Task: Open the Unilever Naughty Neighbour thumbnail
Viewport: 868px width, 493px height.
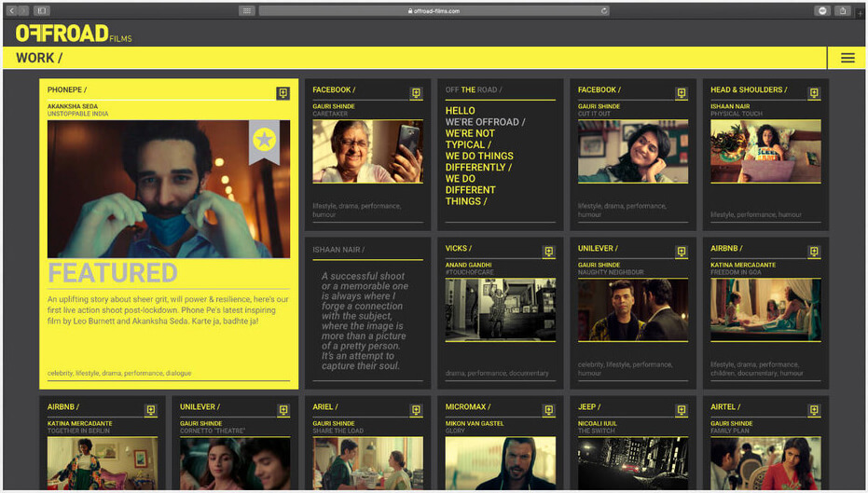Action: (633, 309)
